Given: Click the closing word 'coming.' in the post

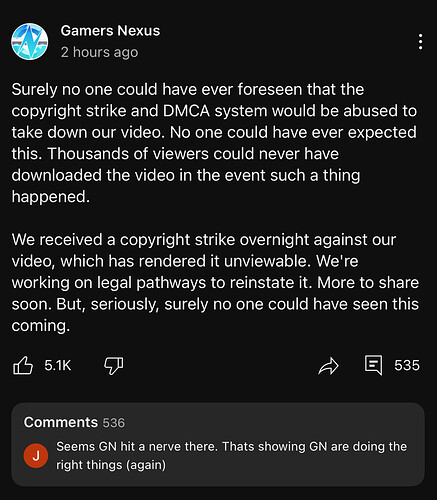Looking at the screenshot, I should click(41, 326).
